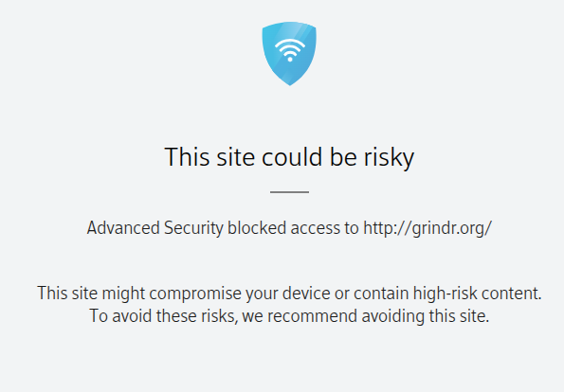This screenshot has height=392, width=564.
Task: Click the top curved Wi-Fi arc
Action: [x=289, y=43]
